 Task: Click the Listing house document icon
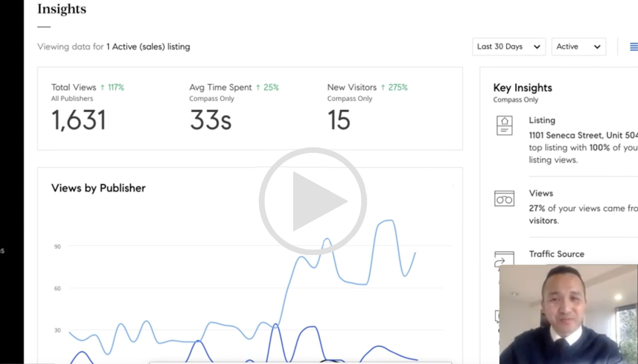tap(504, 125)
